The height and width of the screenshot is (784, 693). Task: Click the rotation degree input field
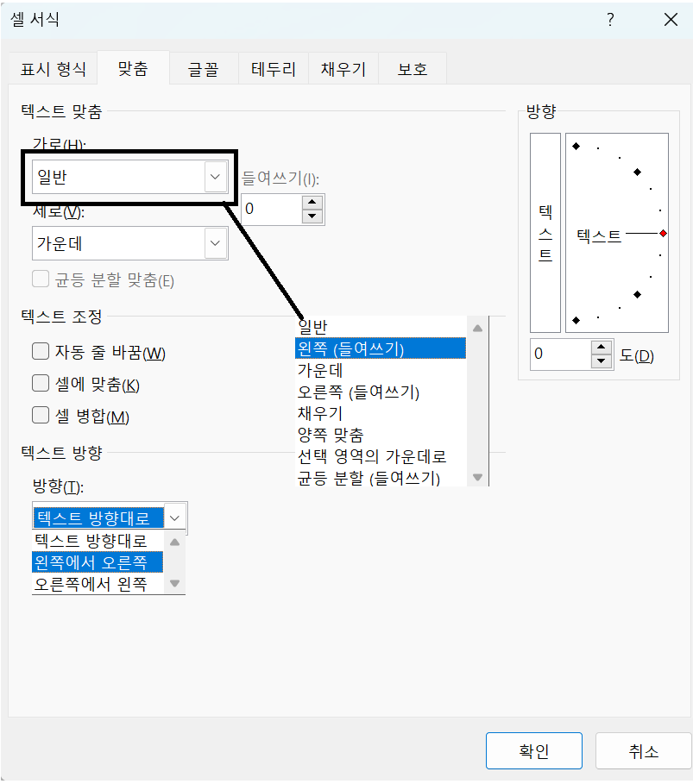point(561,354)
